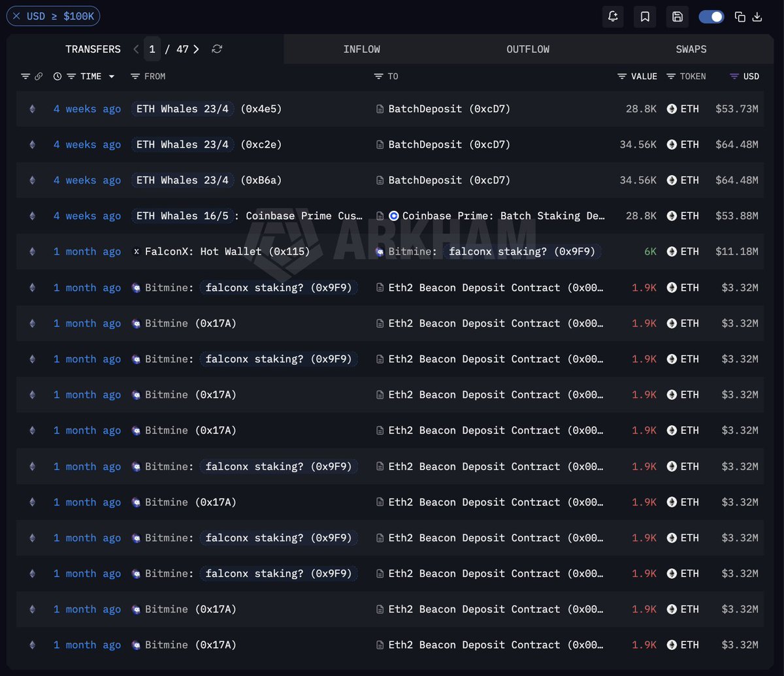Viewport: 784px width, 676px height.
Task: Open ETH Whales 23/4 (0x4e5) sender
Action: pos(206,109)
